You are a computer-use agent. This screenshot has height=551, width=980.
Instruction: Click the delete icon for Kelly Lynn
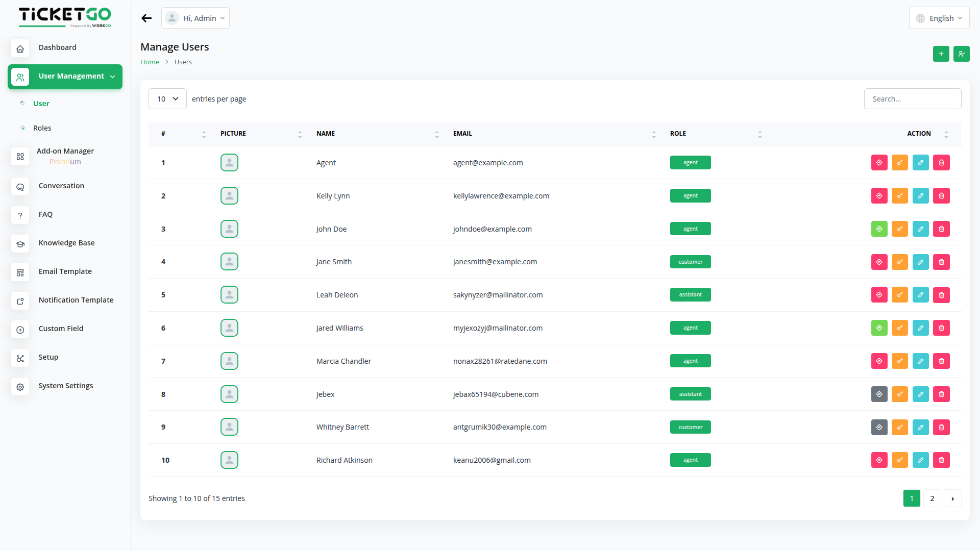coord(941,196)
